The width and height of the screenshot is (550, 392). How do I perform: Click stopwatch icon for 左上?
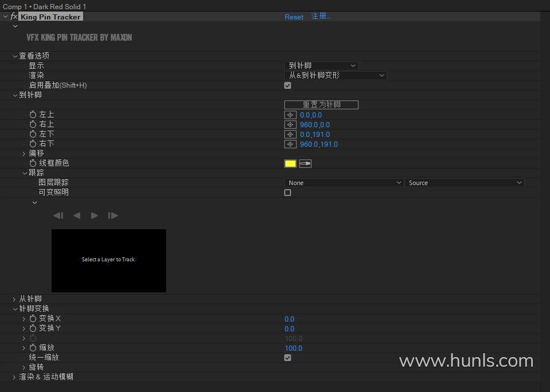pos(33,115)
